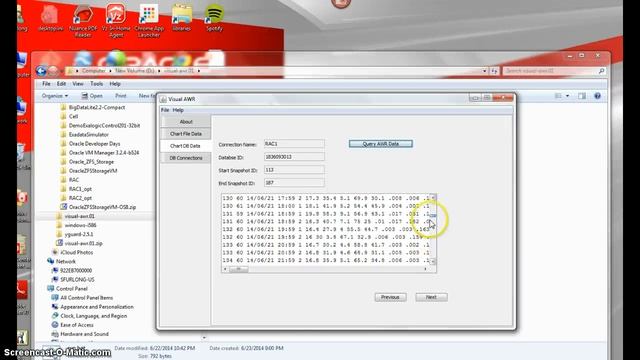This screenshot has width=640, height=360.
Task: Open the address bar history dropdown arrow
Action: [x=484, y=71]
